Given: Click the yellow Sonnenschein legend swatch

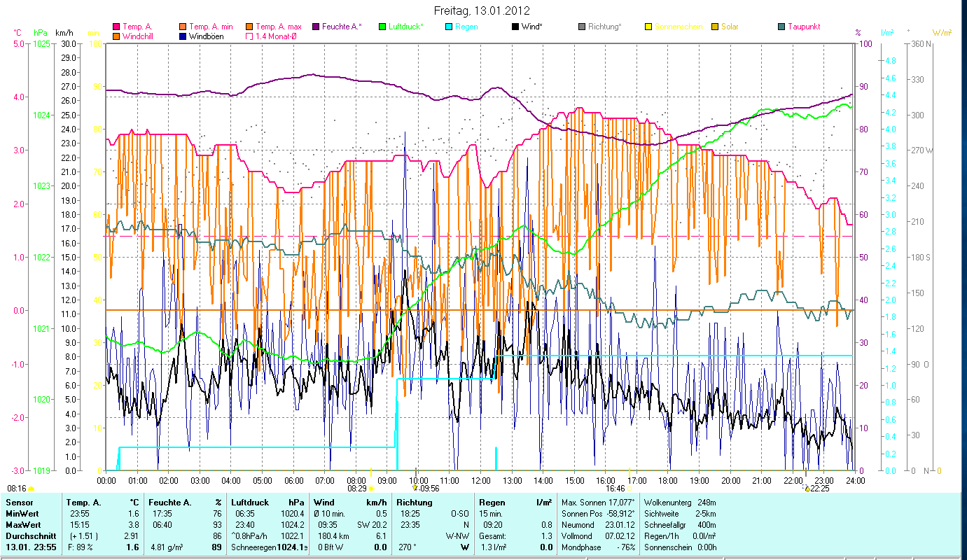Looking at the screenshot, I should coord(648,27).
